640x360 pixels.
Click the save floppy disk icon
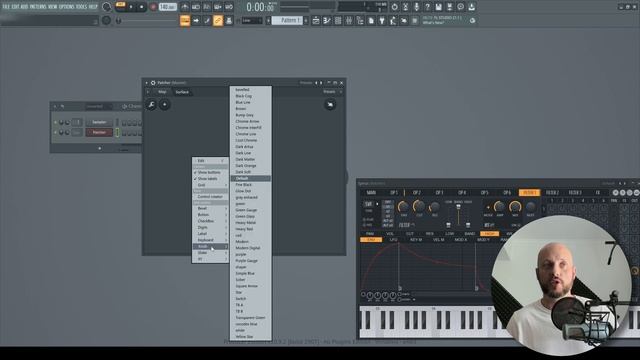click(438, 7)
